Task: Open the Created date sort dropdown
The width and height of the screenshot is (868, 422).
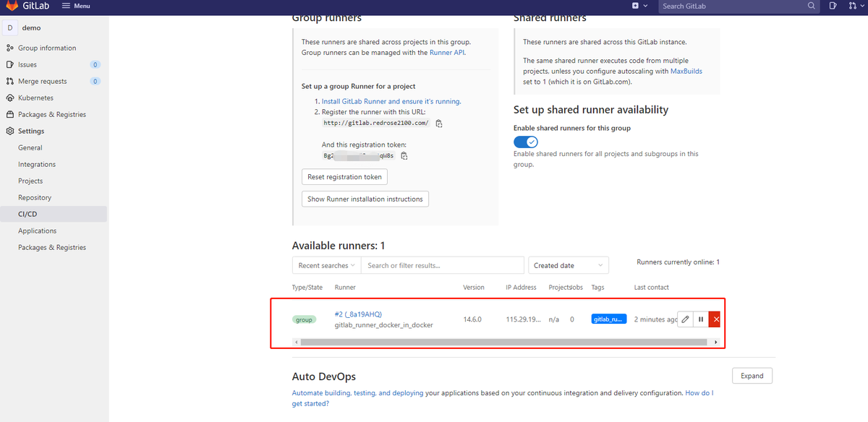Action: tap(569, 265)
